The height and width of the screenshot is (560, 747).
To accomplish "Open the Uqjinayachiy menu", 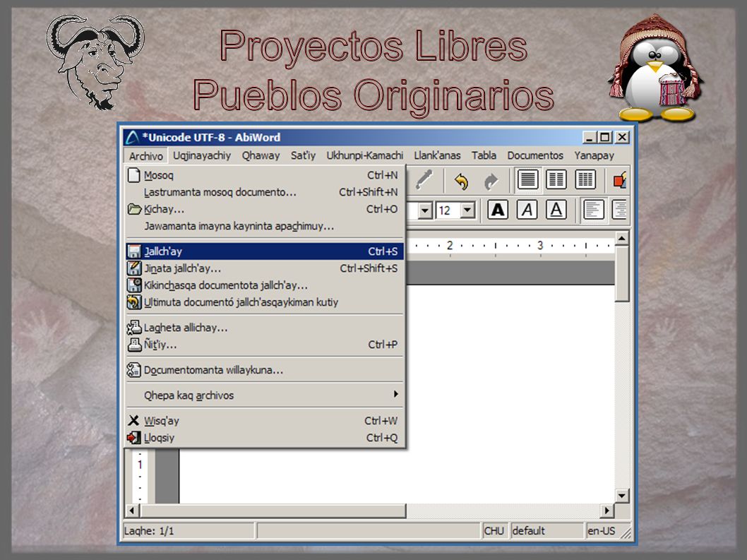I will (x=201, y=155).
